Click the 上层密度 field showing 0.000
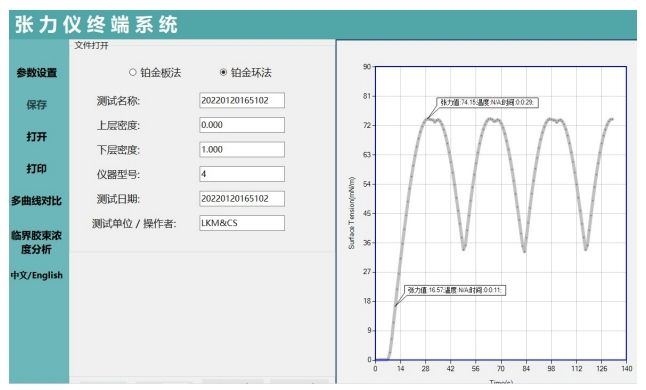The image size is (646, 390). tap(242, 125)
